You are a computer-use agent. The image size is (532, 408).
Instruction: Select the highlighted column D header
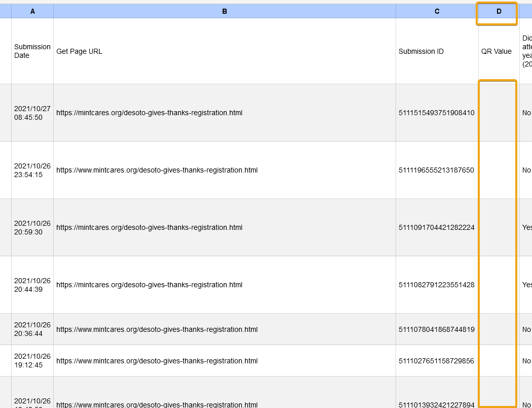click(x=498, y=11)
